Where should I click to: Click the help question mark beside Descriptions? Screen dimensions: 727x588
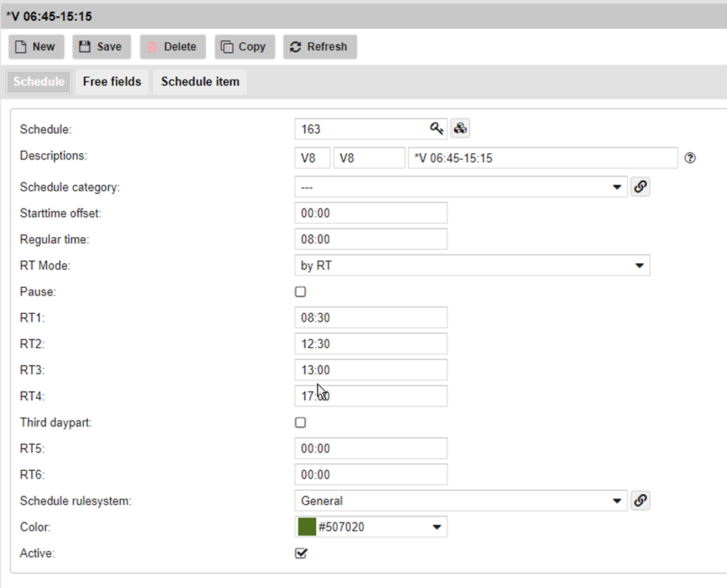click(x=690, y=159)
